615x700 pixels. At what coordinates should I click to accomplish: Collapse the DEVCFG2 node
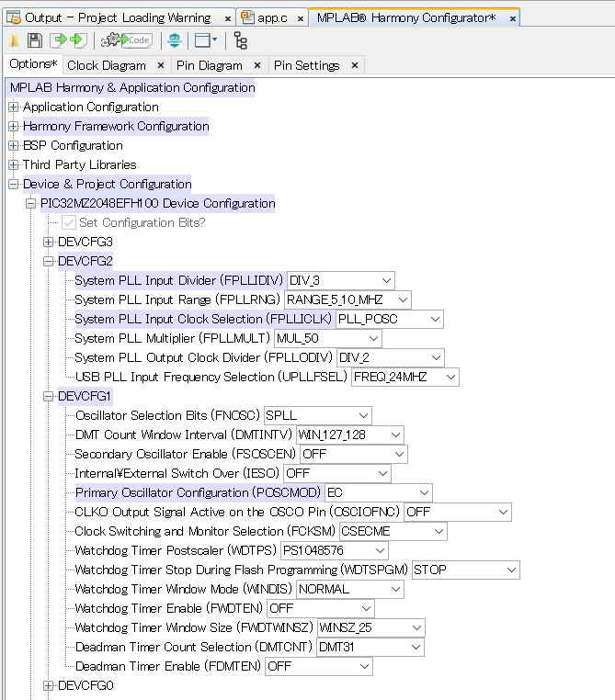(48, 261)
